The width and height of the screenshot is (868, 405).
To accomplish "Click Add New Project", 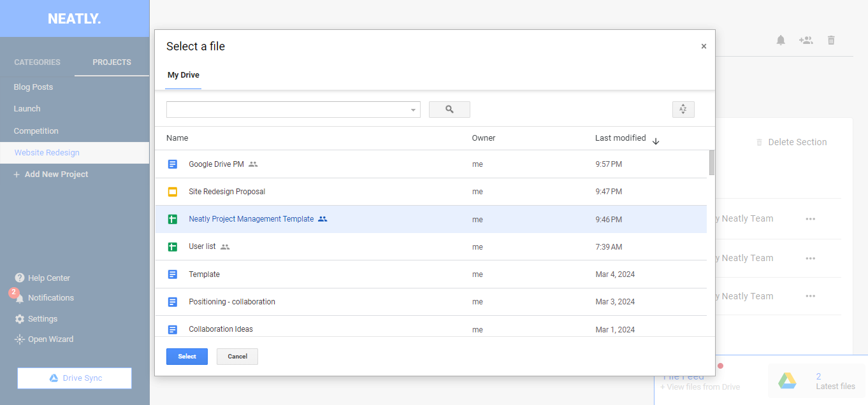I will click(x=51, y=174).
